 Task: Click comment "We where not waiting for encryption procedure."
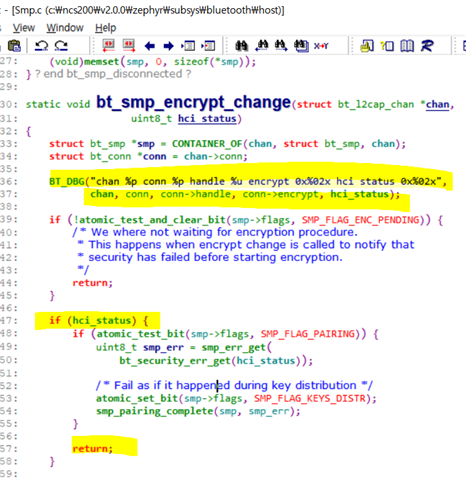[x=215, y=232]
